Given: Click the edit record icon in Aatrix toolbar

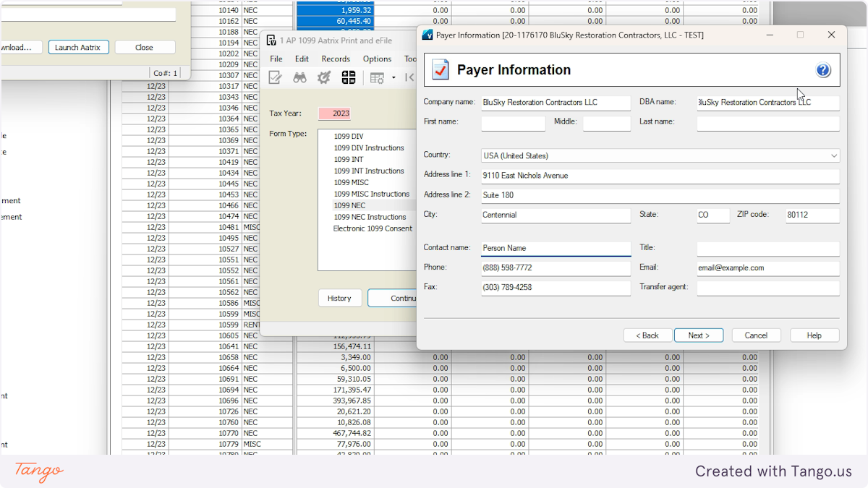Looking at the screenshot, I should pyautogui.click(x=275, y=77).
